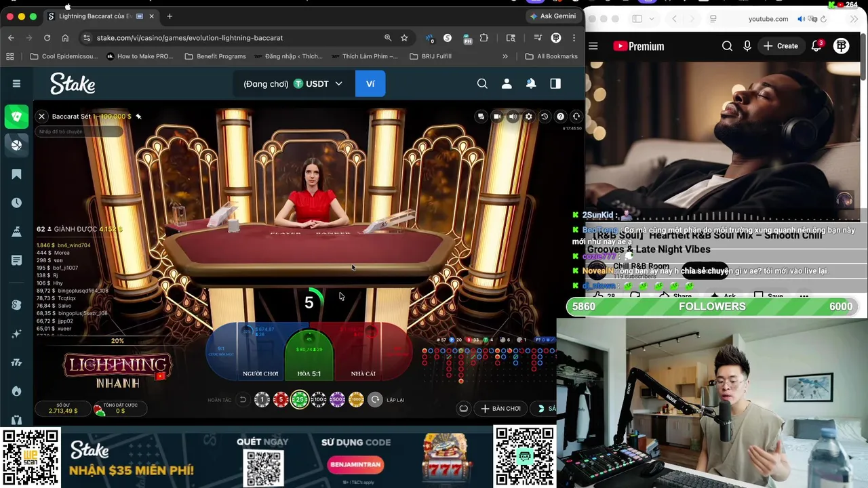The width and height of the screenshot is (868, 488).
Task: Open the flame hot games icon in sidebar
Action: (x=16, y=391)
